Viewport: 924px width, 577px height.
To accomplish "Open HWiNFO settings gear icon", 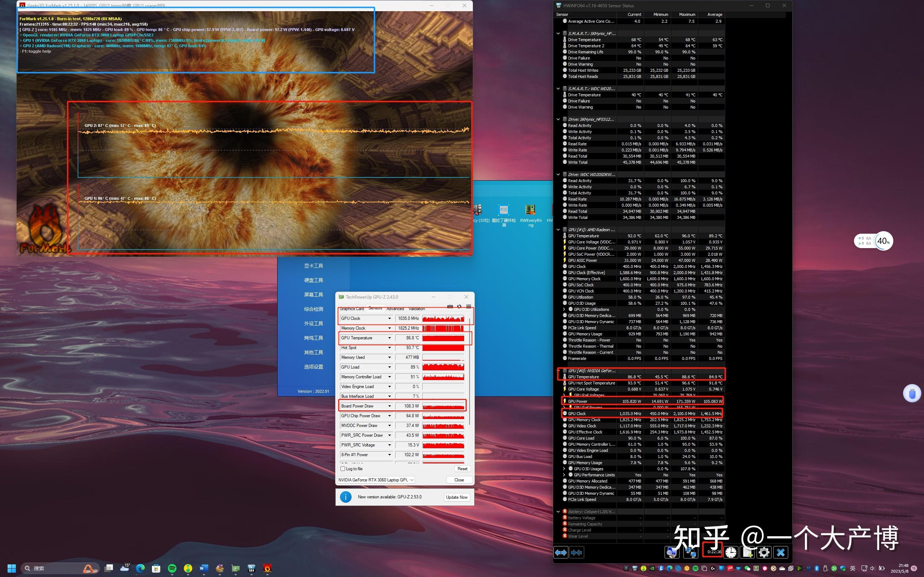I will (x=764, y=552).
